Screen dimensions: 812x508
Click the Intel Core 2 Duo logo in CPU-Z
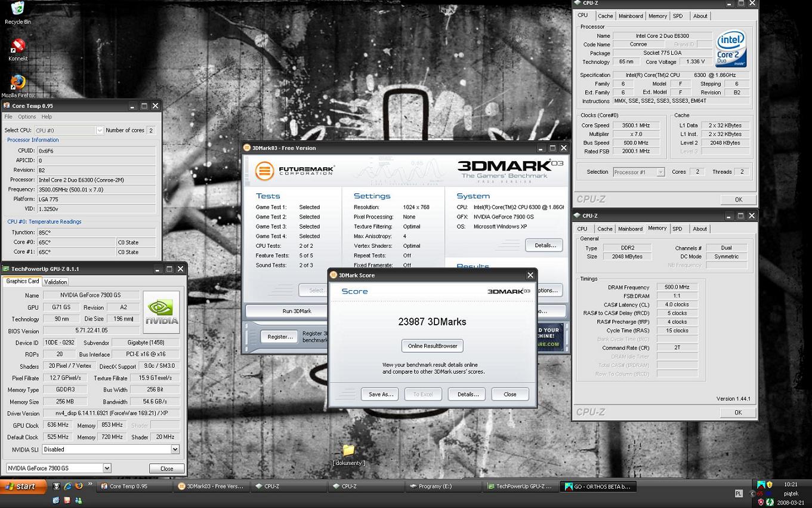click(x=731, y=48)
